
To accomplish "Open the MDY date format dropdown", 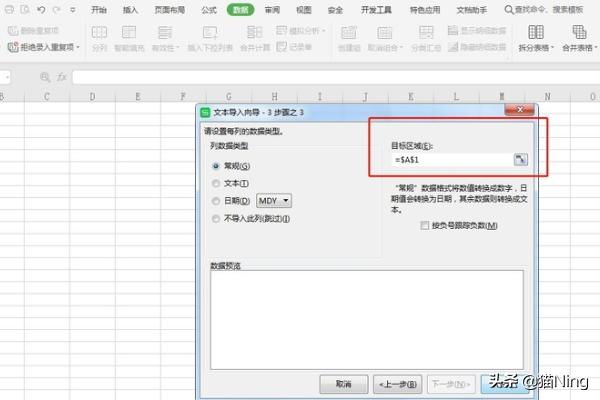I will (274, 200).
